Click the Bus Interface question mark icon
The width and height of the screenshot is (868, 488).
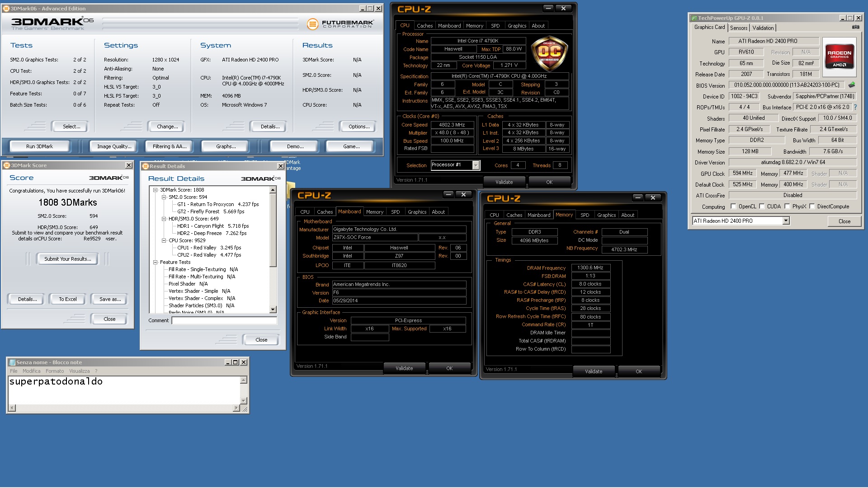855,107
